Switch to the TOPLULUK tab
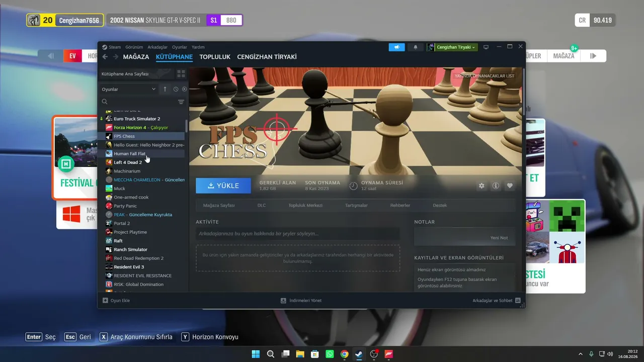The width and height of the screenshot is (644, 362). pyautogui.click(x=215, y=57)
